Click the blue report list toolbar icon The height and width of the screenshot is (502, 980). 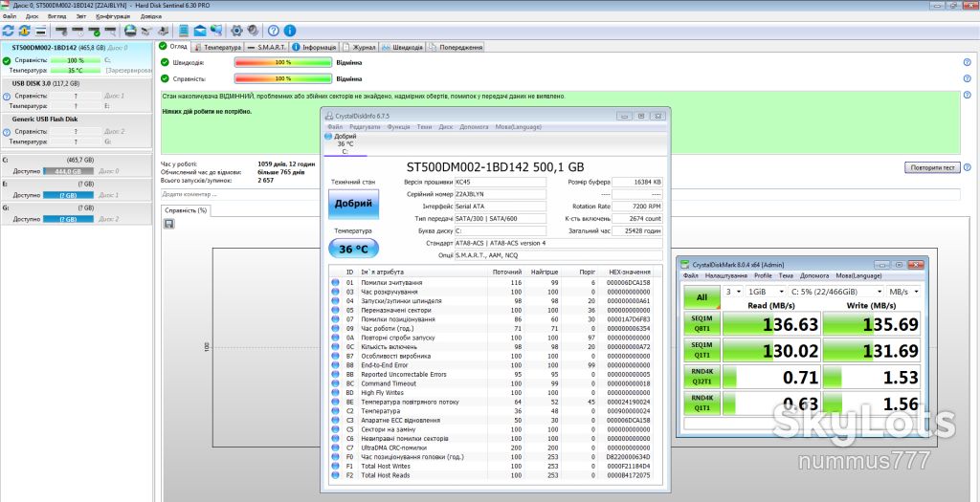[184, 31]
